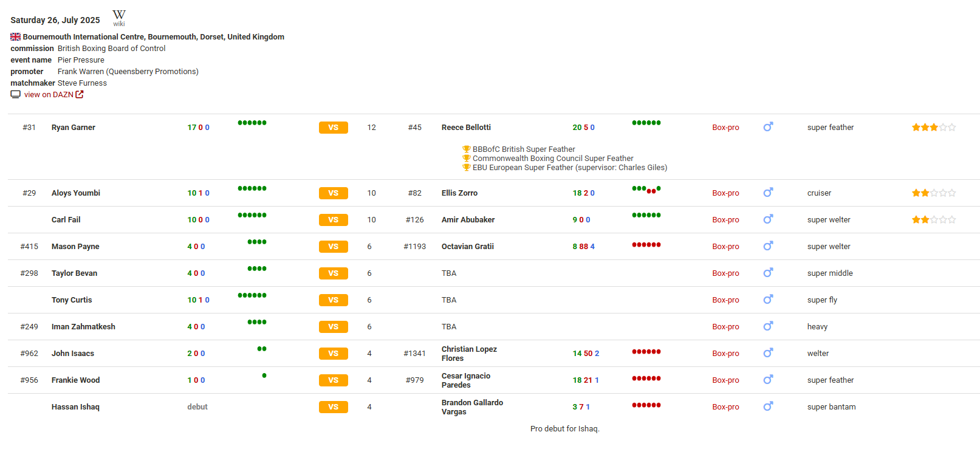
Task: Click Box-pro link in Aloys Youmbi row
Action: coord(725,193)
